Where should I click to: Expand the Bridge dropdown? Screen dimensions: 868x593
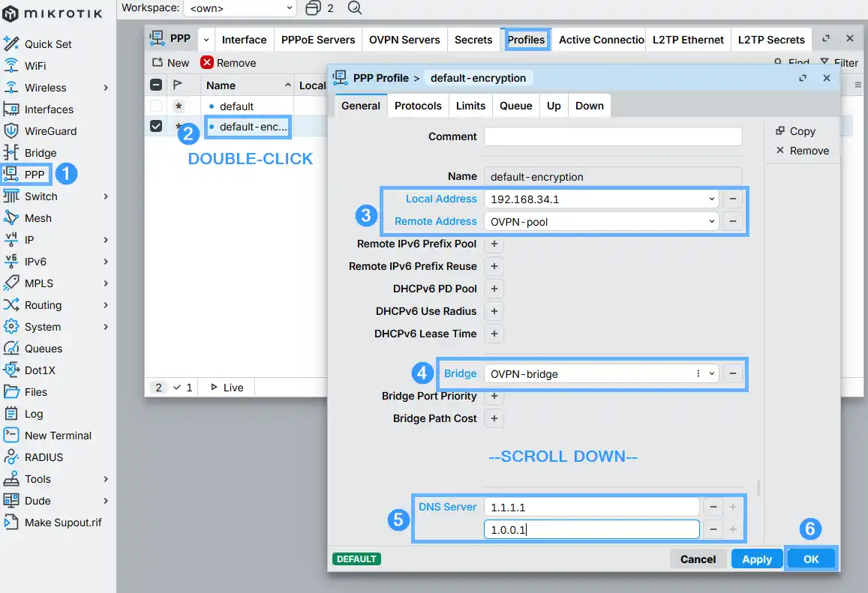(711, 374)
